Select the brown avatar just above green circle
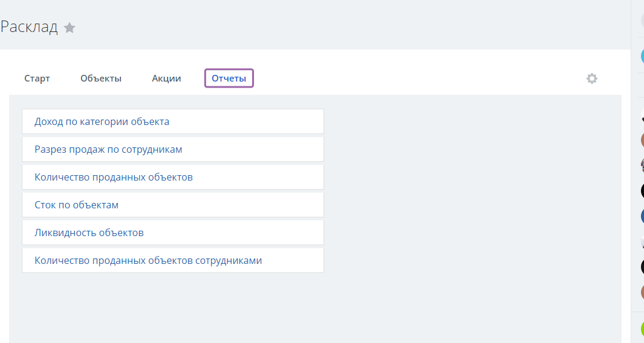 click(x=642, y=292)
